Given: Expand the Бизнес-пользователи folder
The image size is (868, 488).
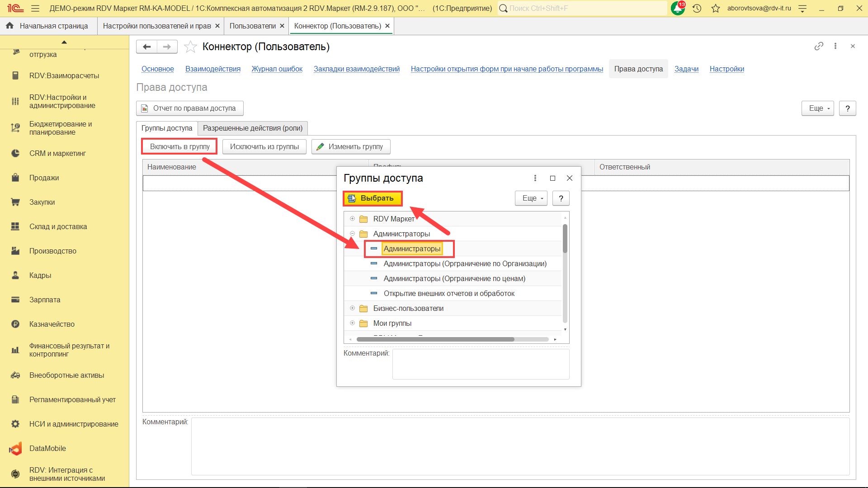Looking at the screenshot, I should point(352,308).
